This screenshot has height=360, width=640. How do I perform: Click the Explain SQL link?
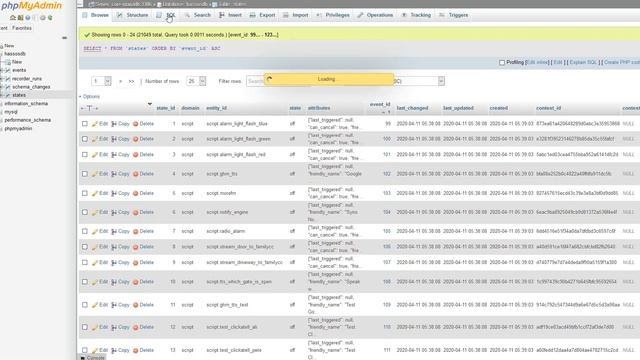click(583, 62)
